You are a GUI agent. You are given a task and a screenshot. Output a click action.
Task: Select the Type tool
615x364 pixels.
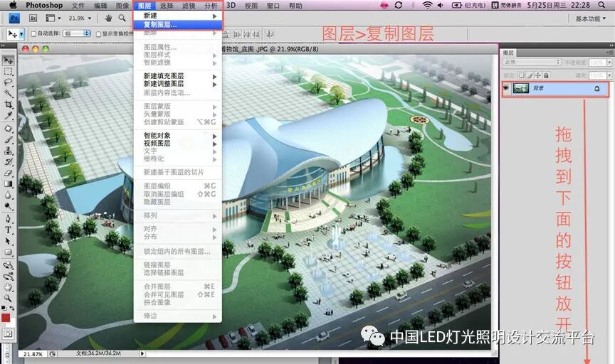click(x=9, y=230)
